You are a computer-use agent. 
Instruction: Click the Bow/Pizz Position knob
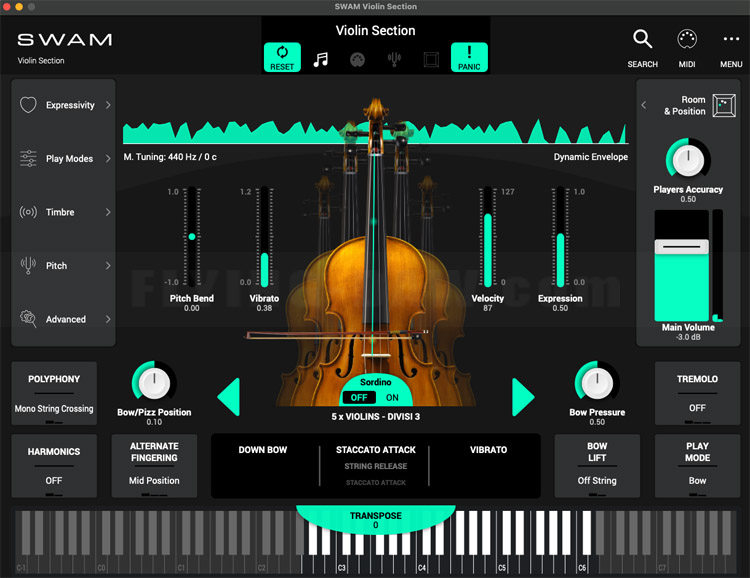pos(154,383)
